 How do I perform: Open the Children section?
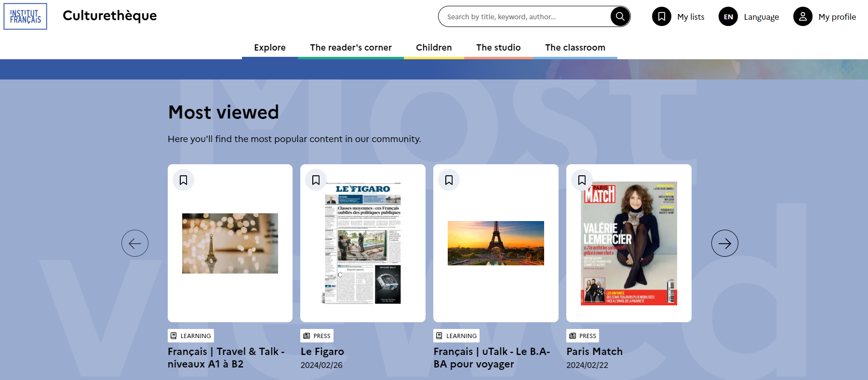tap(434, 48)
